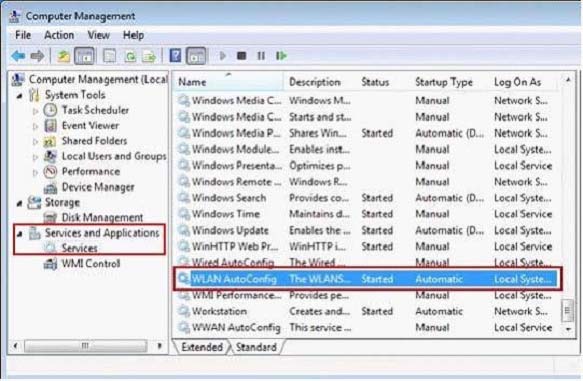This screenshot has height=381, width=583.
Task: Click the Forward arrow toolbar icon
Action: (x=37, y=56)
